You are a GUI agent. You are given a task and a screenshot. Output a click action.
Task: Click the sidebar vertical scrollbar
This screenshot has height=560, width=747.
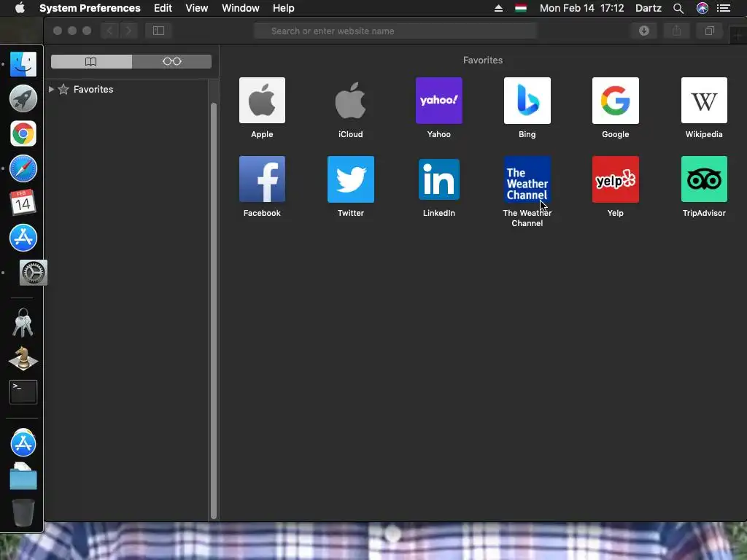tap(214, 309)
